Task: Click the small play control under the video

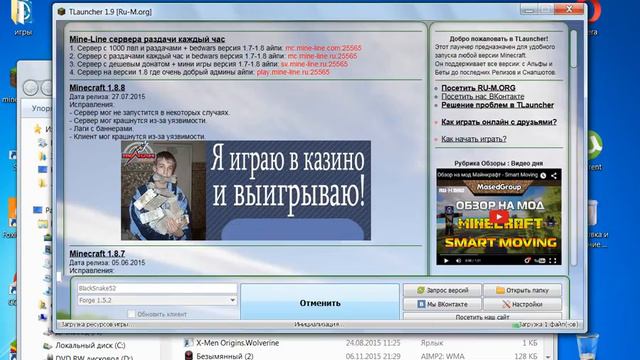Action: (446, 260)
